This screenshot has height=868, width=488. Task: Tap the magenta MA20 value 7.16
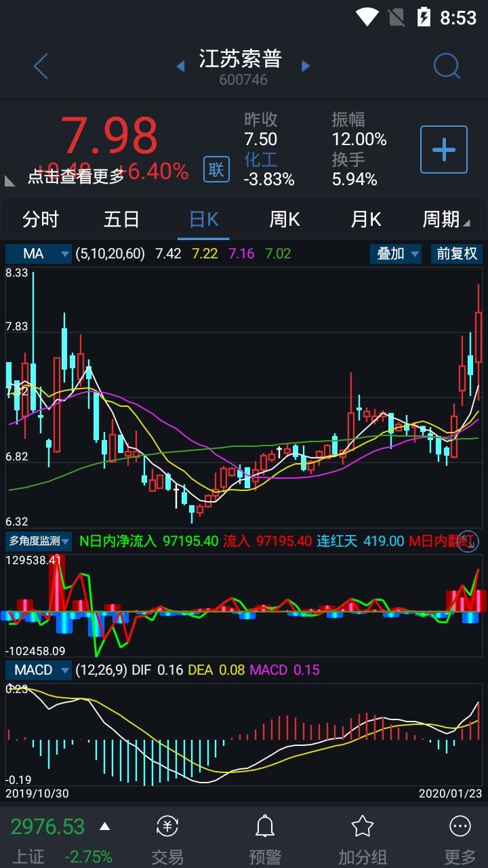point(241,254)
